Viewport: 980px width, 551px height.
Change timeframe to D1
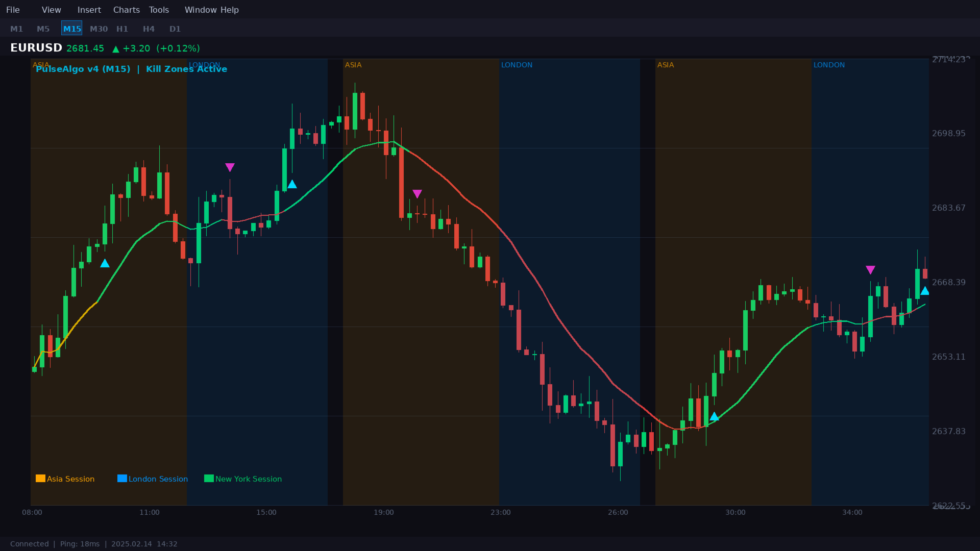[x=175, y=29]
